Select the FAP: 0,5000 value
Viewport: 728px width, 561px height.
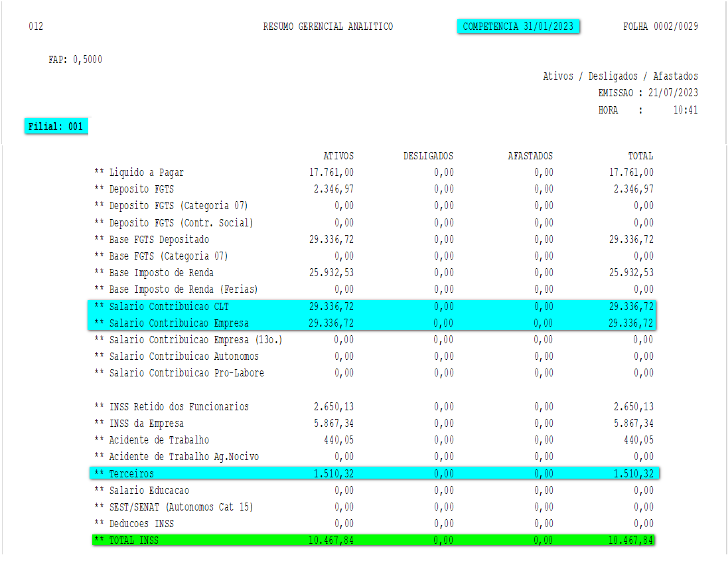point(75,60)
